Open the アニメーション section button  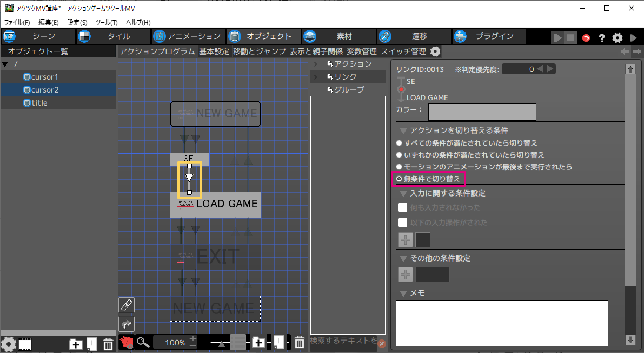click(187, 36)
